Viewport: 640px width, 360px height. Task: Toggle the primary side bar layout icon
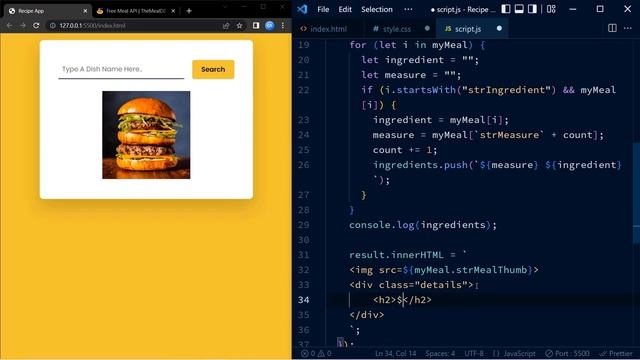(506, 9)
